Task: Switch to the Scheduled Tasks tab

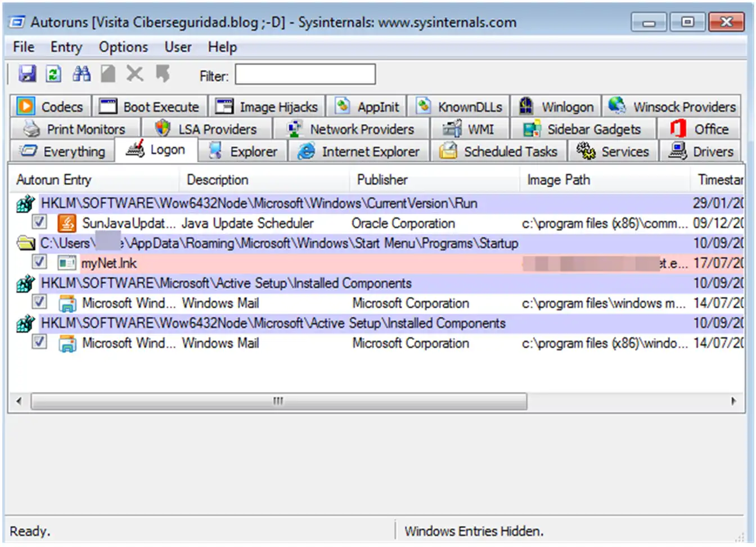Action: click(499, 151)
